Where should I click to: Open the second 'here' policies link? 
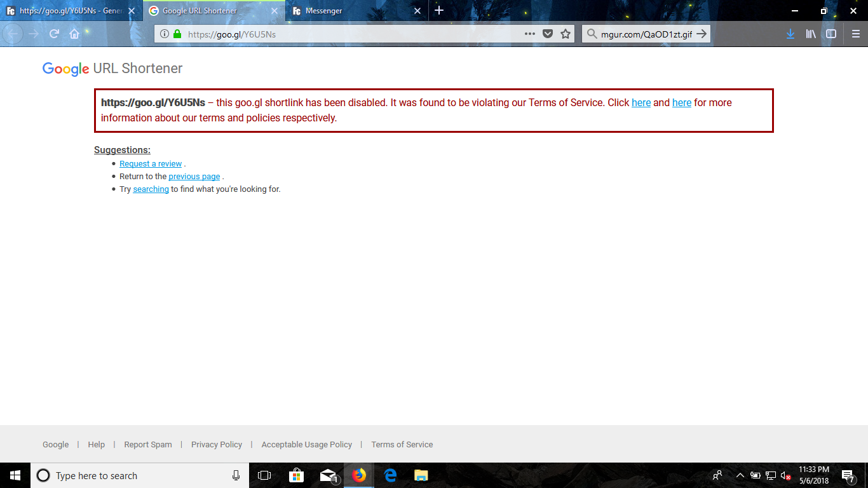tap(682, 102)
